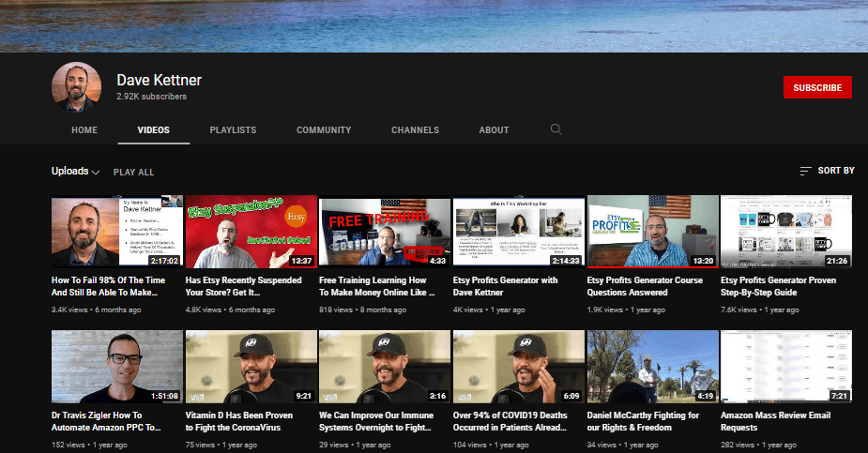The width and height of the screenshot is (868, 453).
Task: Open the 21:26 step-by-step guide thumbnail
Action: (786, 232)
